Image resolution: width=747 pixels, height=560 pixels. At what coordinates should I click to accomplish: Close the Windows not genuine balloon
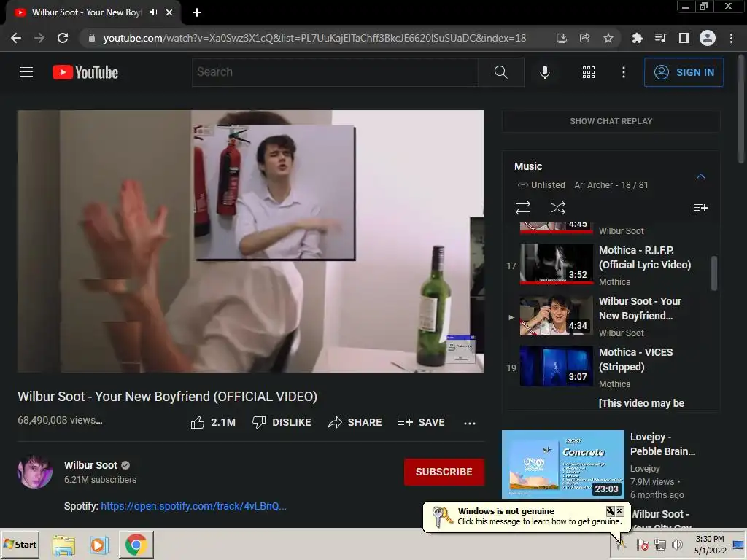coord(619,511)
